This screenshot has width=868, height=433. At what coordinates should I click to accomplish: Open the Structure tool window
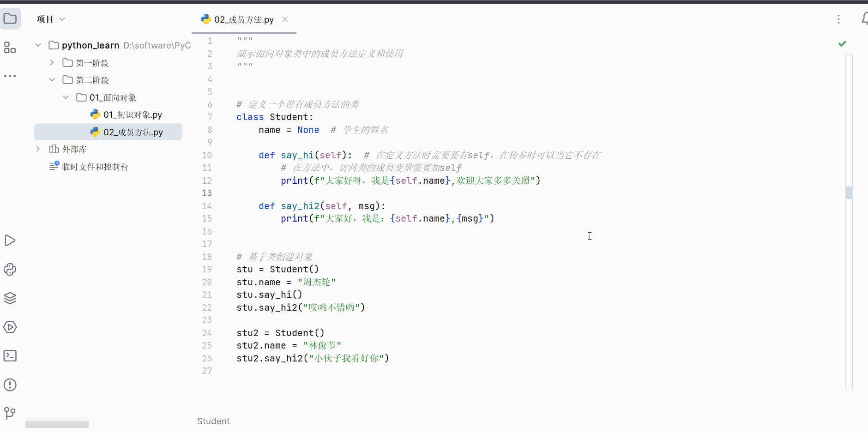point(10,48)
